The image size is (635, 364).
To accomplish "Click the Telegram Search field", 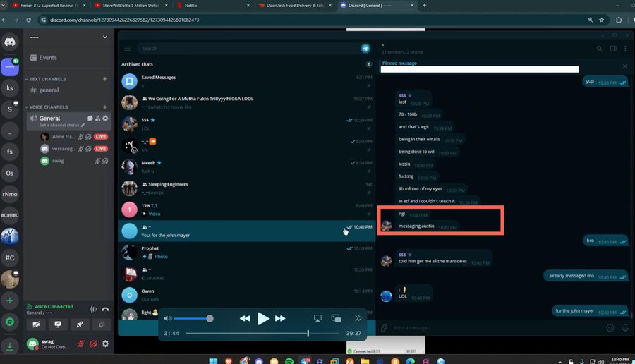I will click(x=247, y=49).
